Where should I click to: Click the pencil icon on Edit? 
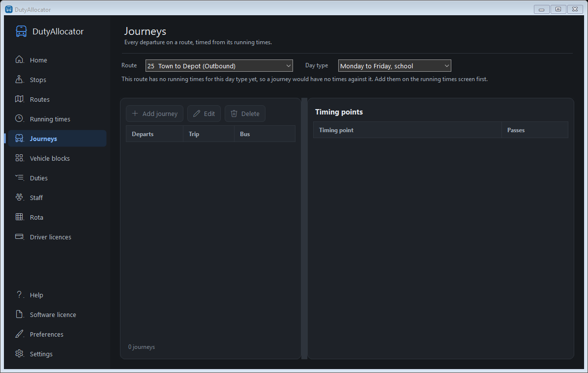(197, 113)
